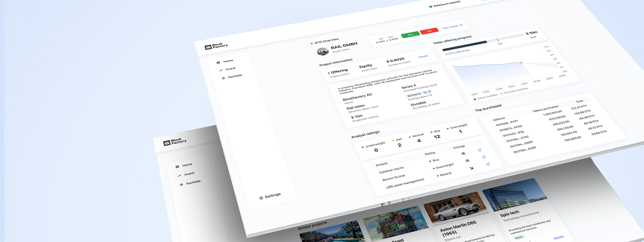Click the UBS asset management down-trend arrow

[471, 168]
